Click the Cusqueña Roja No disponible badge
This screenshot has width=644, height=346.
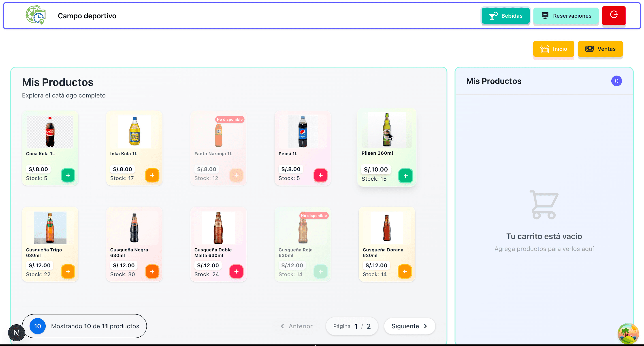(x=314, y=215)
